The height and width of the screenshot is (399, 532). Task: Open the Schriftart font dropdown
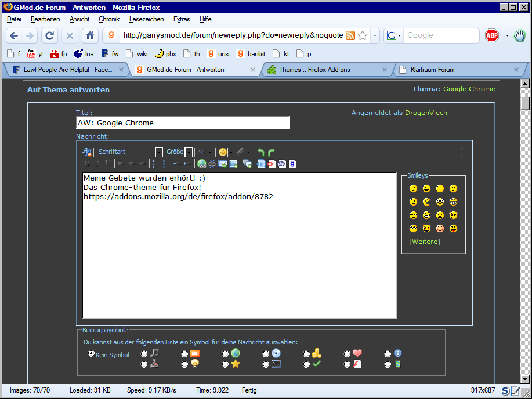[159, 152]
